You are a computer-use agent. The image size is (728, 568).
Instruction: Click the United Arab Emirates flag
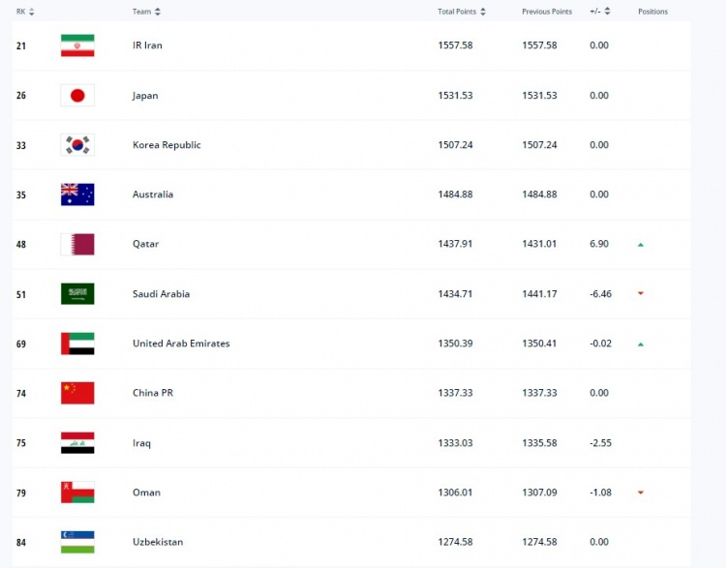[x=77, y=344]
